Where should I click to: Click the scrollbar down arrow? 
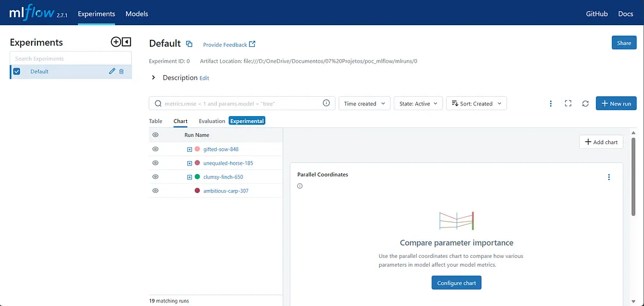633,302
